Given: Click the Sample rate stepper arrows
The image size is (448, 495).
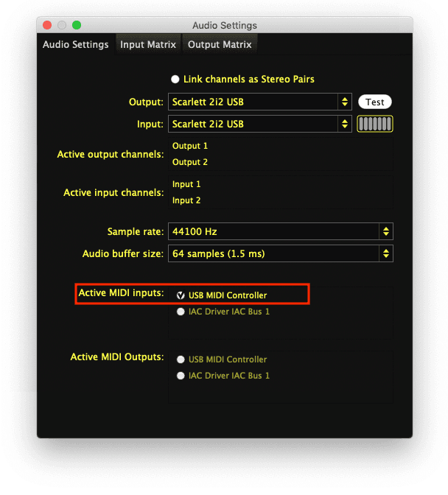Looking at the screenshot, I should [x=386, y=231].
